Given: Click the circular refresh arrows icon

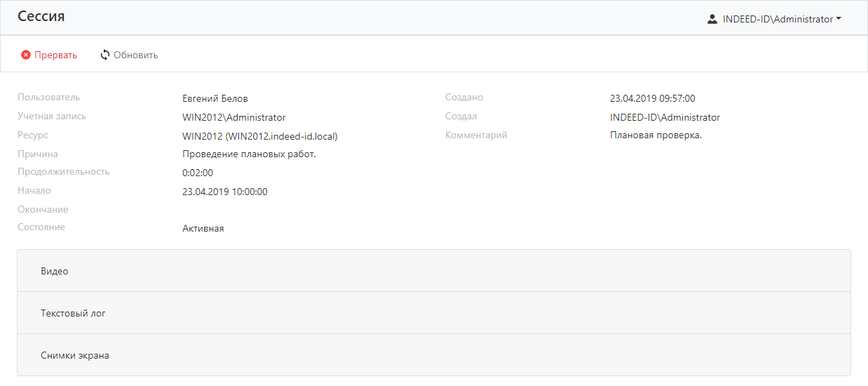Looking at the screenshot, I should (105, 55).
